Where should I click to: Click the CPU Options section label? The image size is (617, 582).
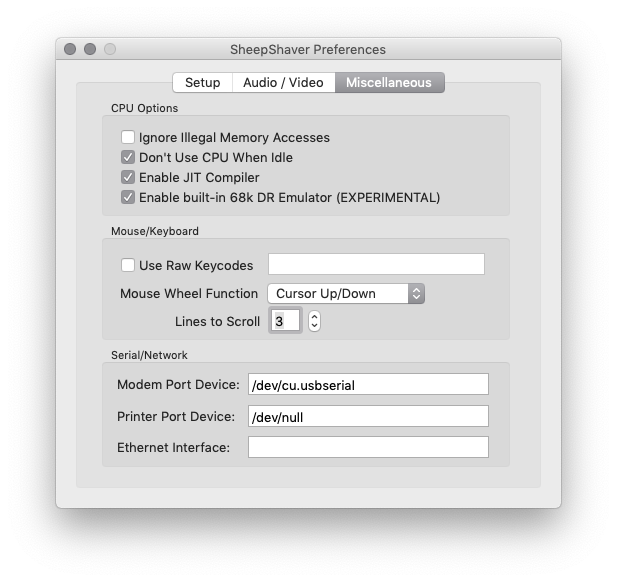click(x=144, y=108)
